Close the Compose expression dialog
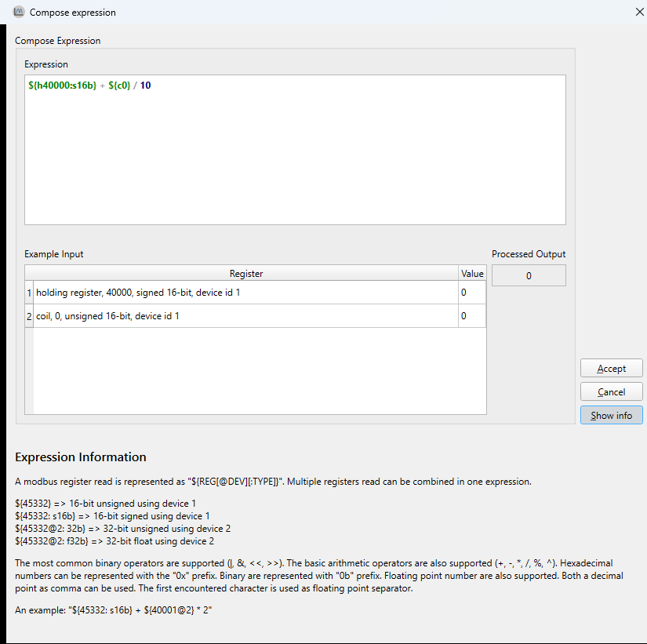Screen dimensions: 647x644 (x=639, y=12)
